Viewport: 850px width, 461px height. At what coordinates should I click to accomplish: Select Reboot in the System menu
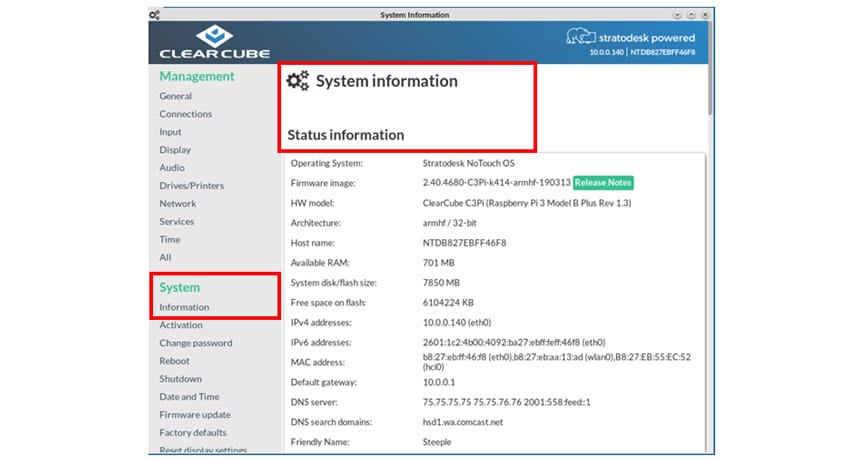click(x=174, y=361)
